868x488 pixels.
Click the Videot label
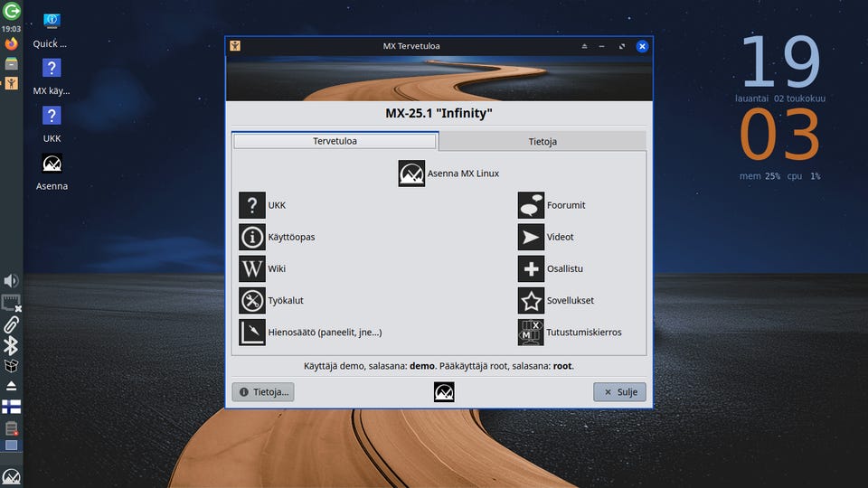561,237
